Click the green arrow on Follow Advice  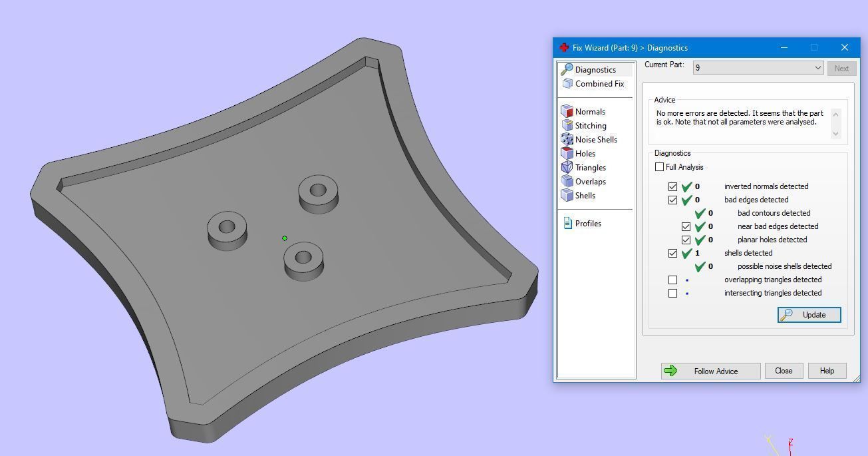pos(670,371)
